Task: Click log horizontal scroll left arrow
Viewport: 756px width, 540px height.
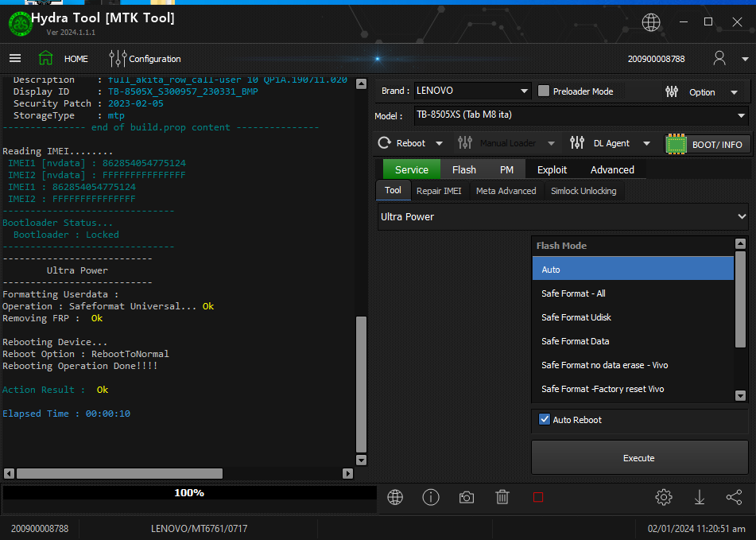Action: 9,473
